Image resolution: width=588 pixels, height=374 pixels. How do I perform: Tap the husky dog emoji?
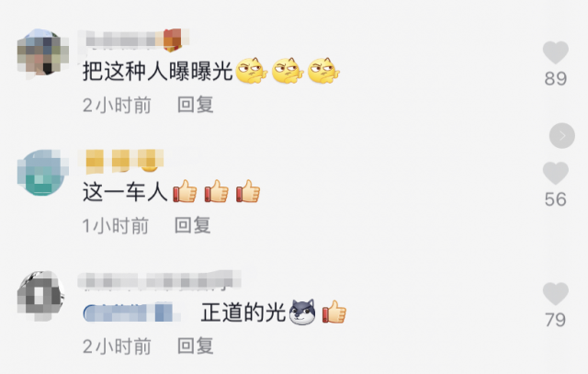click(302, 312)
